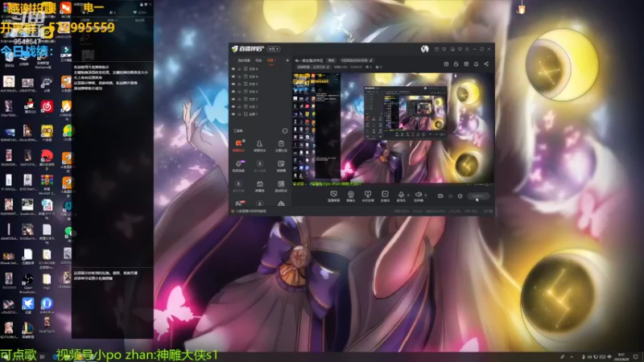The height and width of the screenshot is (362, 644).
Task: Open Windows notification center in taskbar
Action: (x=636, y=356)
